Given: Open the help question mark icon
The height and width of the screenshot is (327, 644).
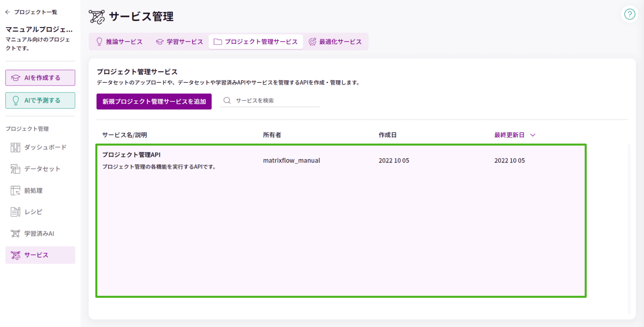Looking at the screenshot, I should (x=629, y=14).
